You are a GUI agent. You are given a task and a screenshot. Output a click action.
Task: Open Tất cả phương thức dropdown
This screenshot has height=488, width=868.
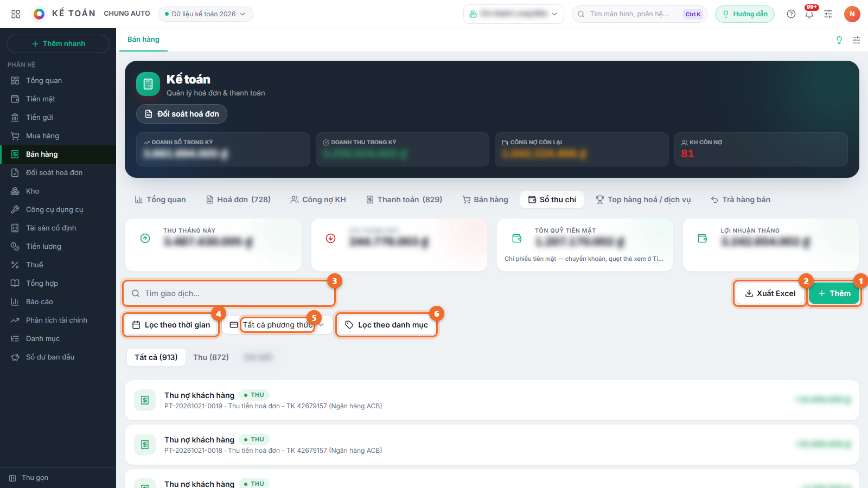(x=277, y=325)
